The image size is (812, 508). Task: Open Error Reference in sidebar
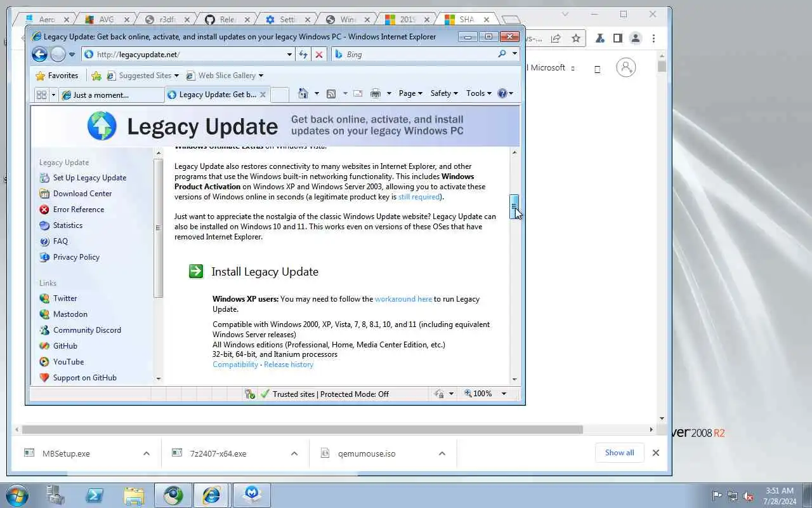pos(79,210)
